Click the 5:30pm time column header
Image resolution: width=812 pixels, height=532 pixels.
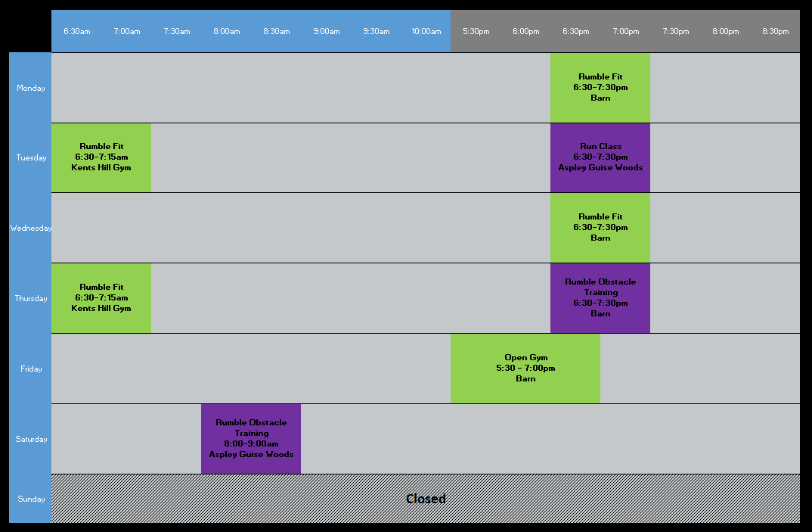tap(476, 31)
